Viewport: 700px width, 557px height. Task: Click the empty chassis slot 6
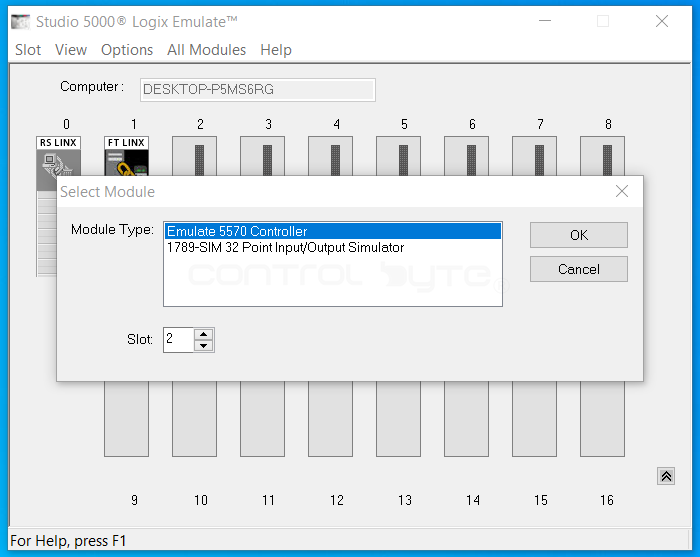pyautogui.click(x=467, y=157)
